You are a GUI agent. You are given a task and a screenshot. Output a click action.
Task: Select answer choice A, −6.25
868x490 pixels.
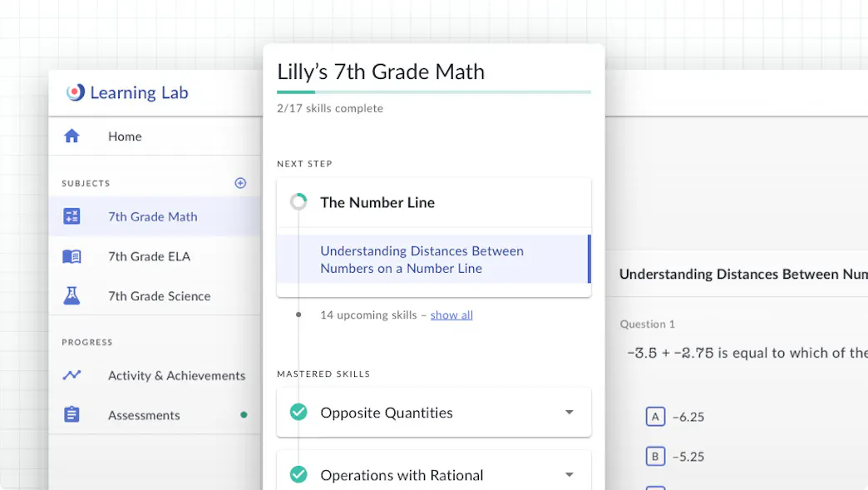655,417
